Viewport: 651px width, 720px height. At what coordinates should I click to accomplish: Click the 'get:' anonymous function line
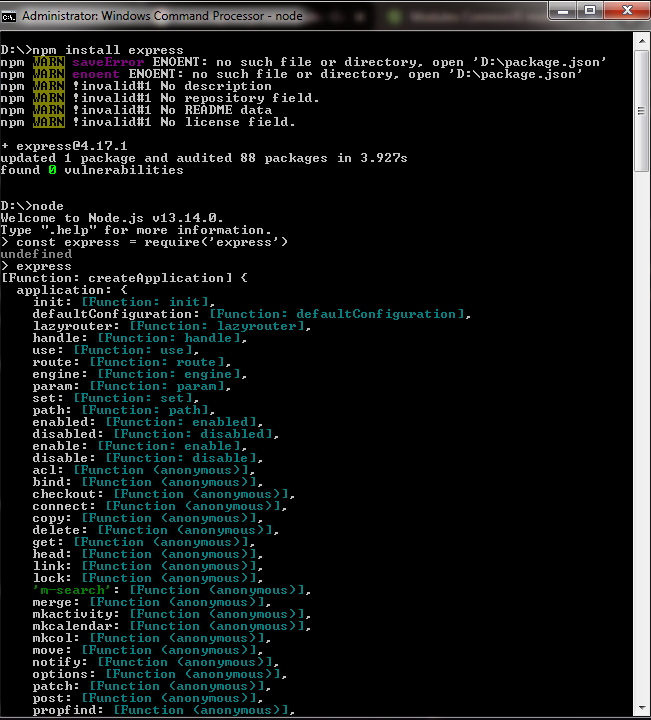tap(144, 542)
